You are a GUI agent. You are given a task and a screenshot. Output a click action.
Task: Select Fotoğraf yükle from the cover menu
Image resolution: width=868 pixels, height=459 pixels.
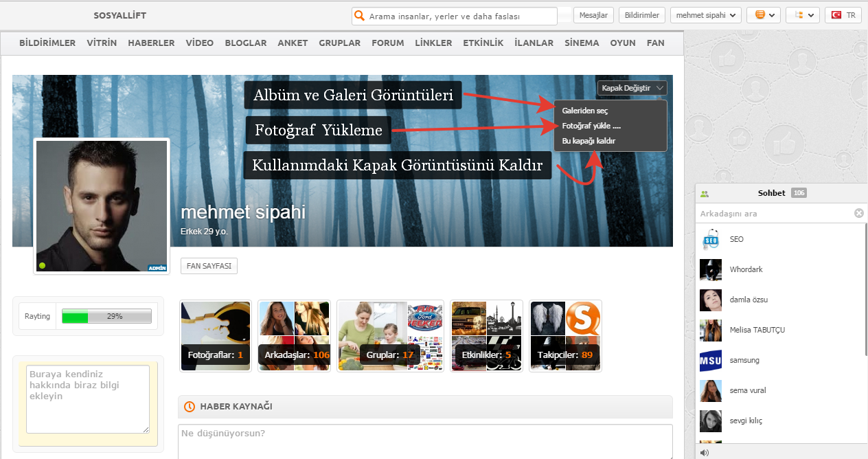pyautogui.click(x=591, y=126)
